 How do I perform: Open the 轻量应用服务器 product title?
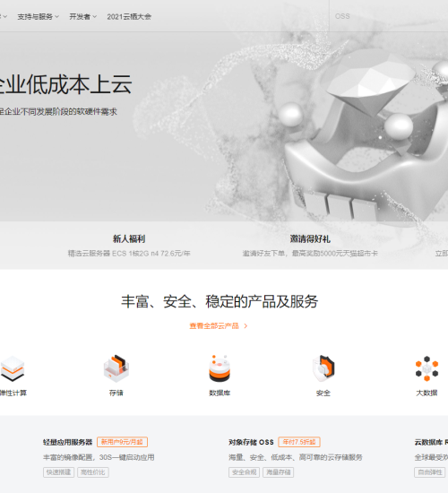[x=67, y=442]
